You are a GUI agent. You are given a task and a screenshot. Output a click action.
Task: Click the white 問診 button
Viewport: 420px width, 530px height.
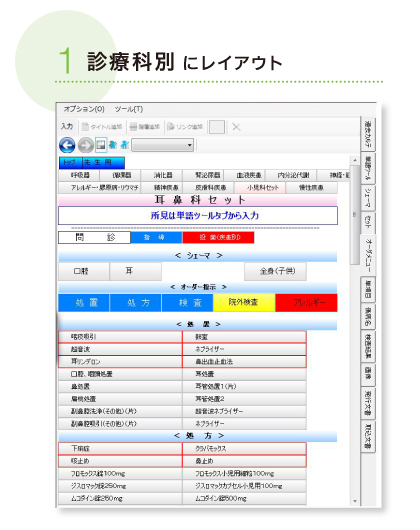[x=94, y=237]
